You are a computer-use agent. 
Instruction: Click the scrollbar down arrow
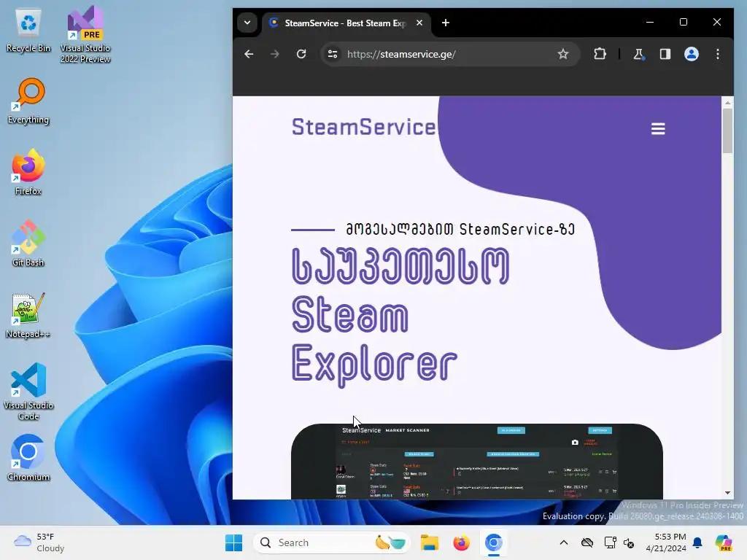pos(727,493)
